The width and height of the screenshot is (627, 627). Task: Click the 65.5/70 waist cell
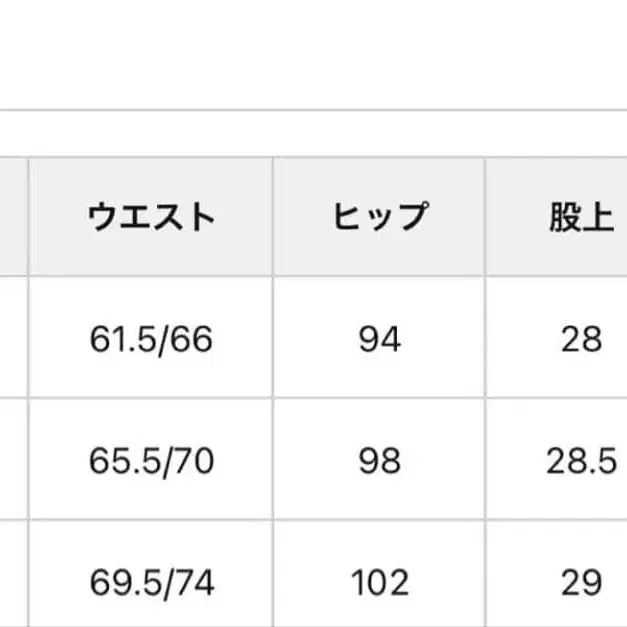pos(151,460)
